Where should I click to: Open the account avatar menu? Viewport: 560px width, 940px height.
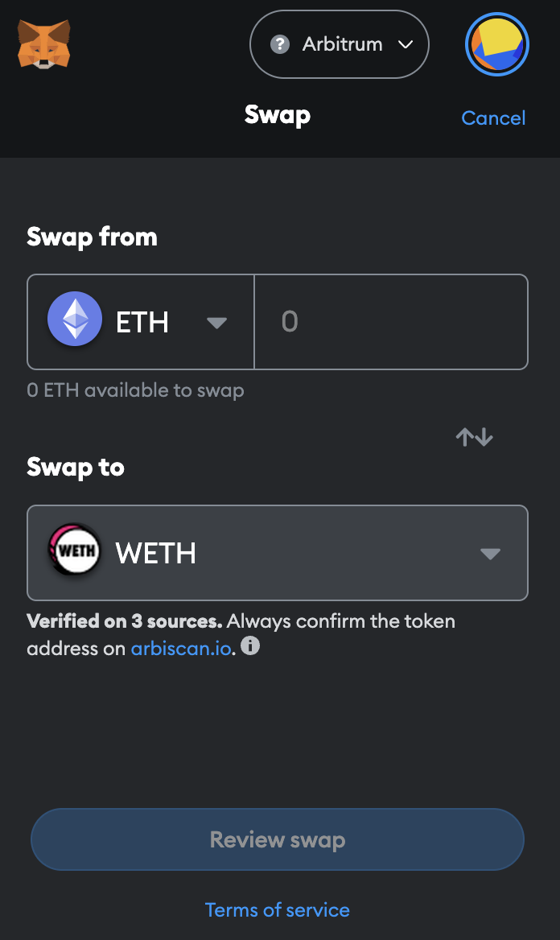click(x=496, y=44)
